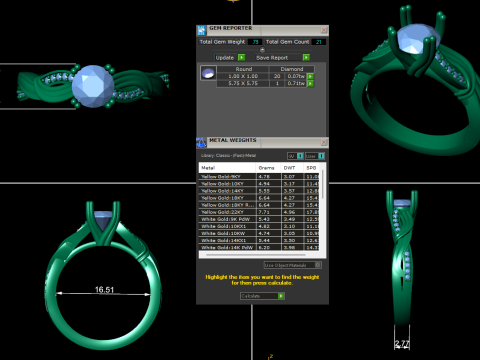This screenshot has width=480, height=360.
Task: Toggle the Use Object Materials option
Action: pos(318,265)
